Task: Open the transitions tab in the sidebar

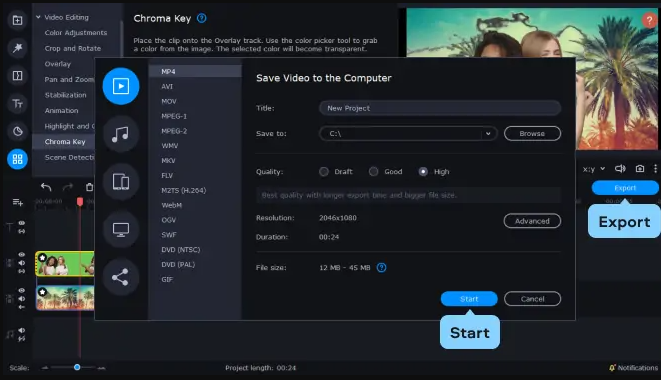Action: 17,75
